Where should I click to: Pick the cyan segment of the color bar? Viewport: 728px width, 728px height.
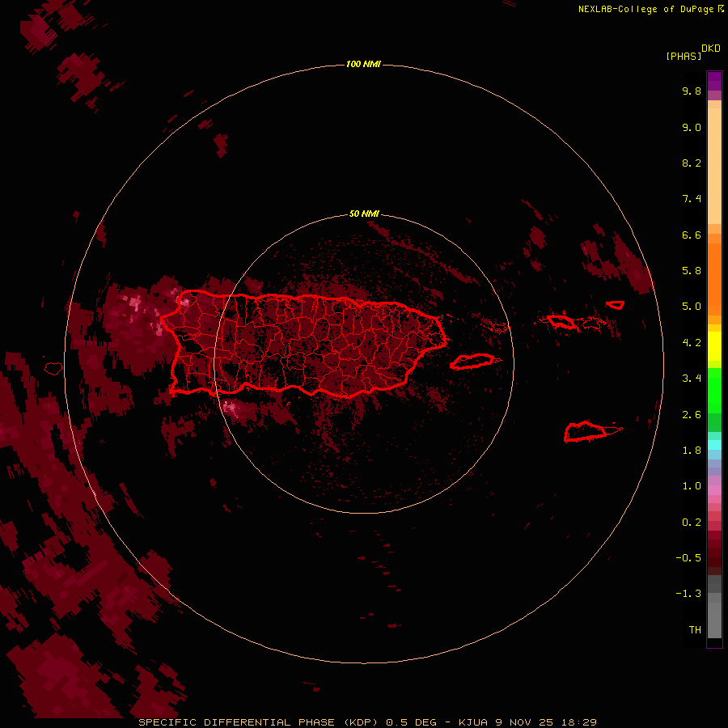(714, 445)
